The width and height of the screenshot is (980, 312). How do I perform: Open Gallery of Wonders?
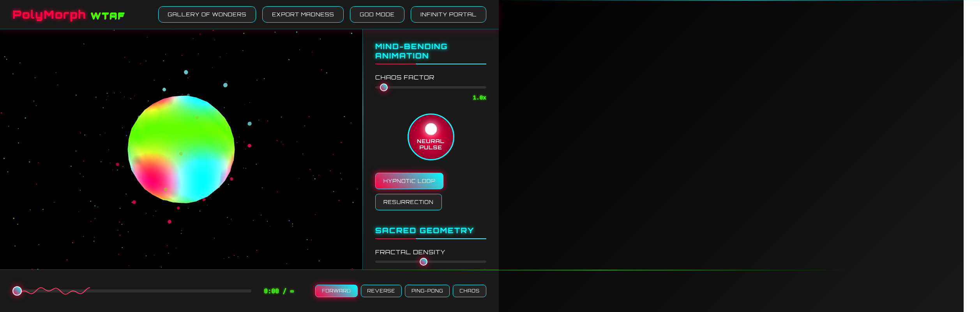207,14
